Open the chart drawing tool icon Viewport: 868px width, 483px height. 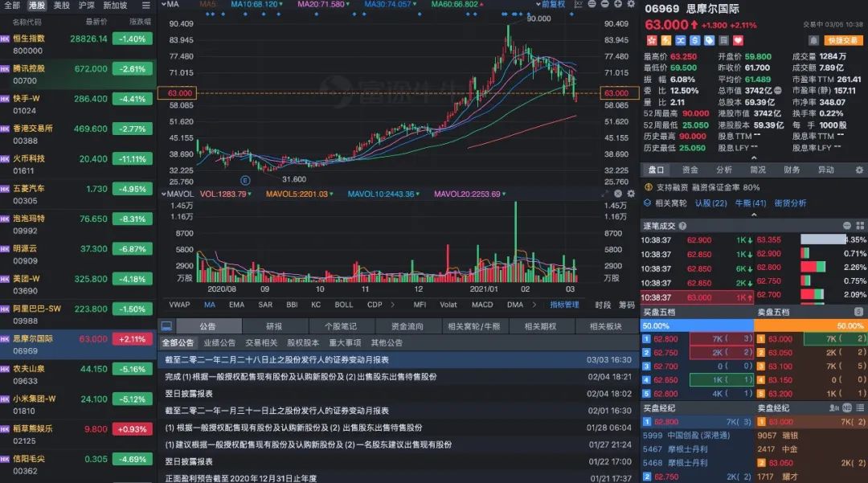[x=579, y=5]
